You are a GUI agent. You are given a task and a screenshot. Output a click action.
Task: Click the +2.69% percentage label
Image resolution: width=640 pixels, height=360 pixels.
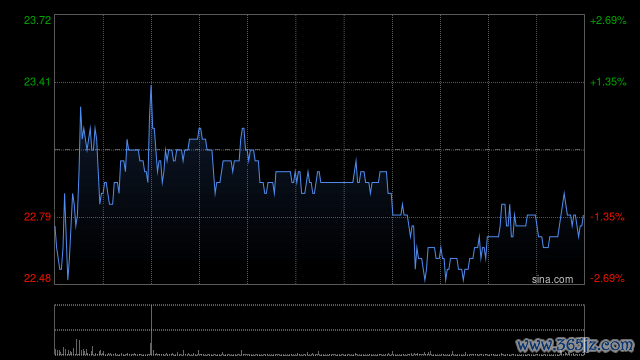608,20
